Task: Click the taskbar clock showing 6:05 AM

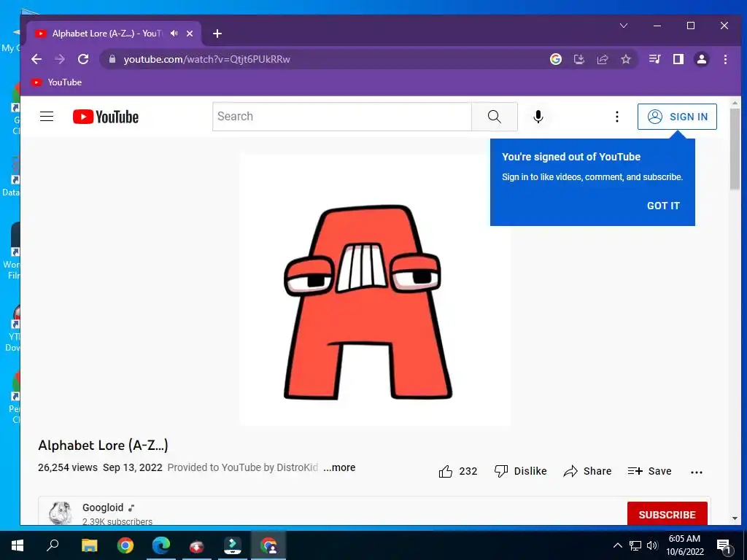Action: 684,545
